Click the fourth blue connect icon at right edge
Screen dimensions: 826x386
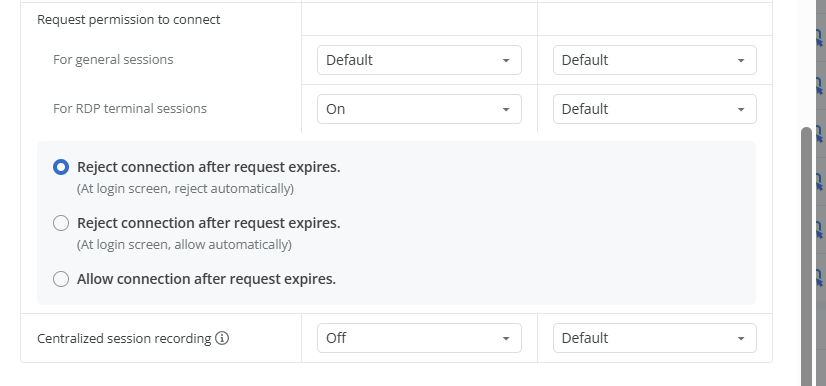819,182
